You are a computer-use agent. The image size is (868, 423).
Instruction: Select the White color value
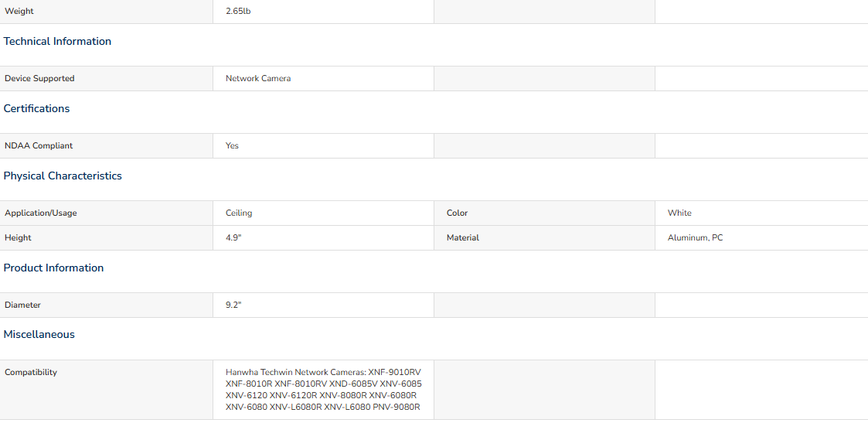(x=679, y=213)
